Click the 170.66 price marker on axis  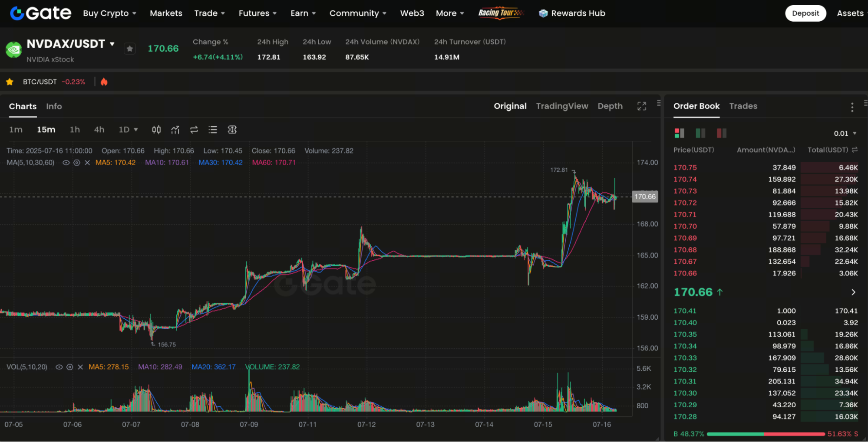645,197
